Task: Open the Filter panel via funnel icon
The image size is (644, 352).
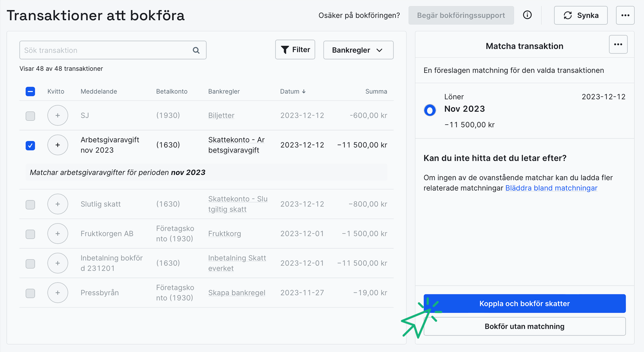Action: coord(285,50)
